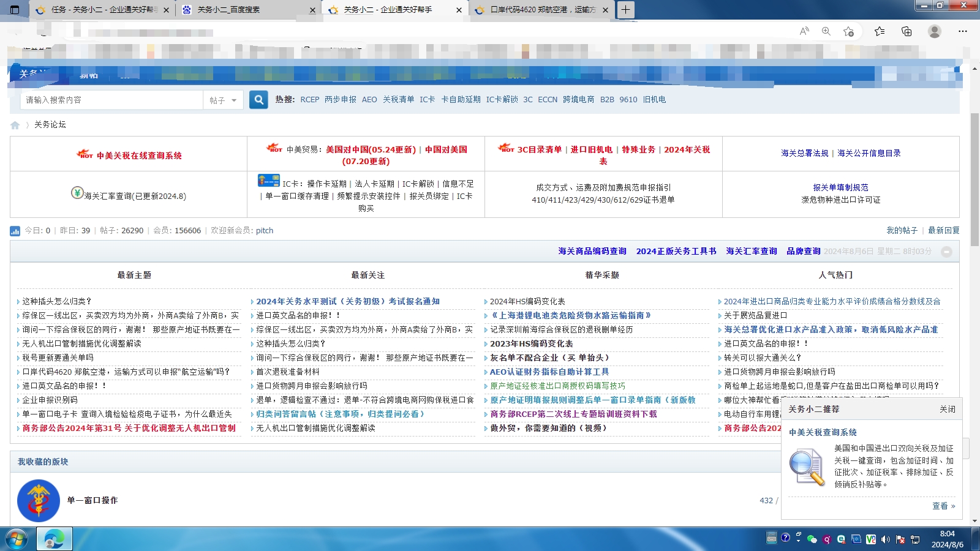Click the VNC icon in the system tray

click(x=871, y=539)
